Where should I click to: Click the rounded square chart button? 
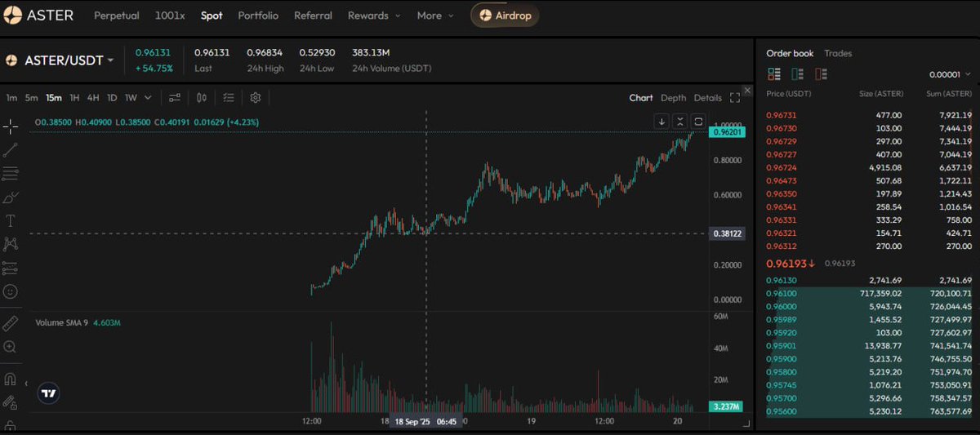pyautogui.click(x=698, y=122)
